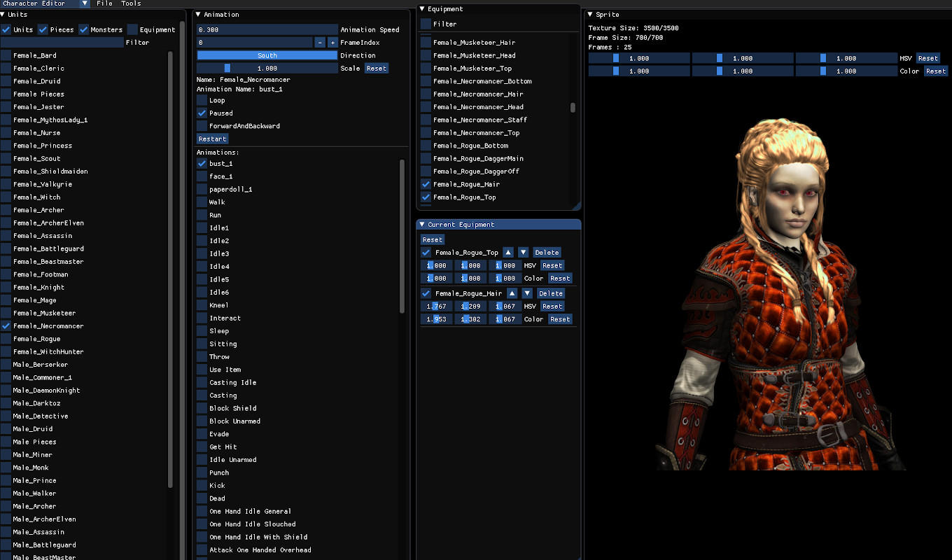The width and height of the screenshot is (952, 560).
Task: Click the character sprite preview
Action: (780, 294)
